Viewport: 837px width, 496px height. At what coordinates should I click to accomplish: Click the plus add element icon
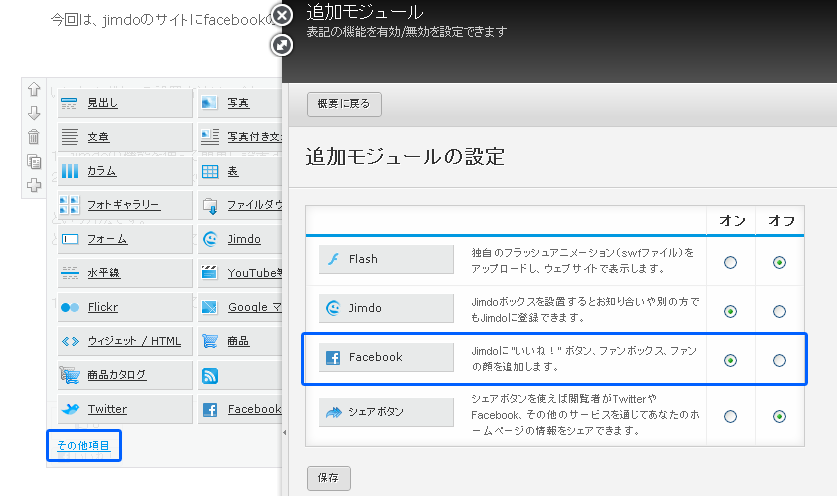(34, 185)
